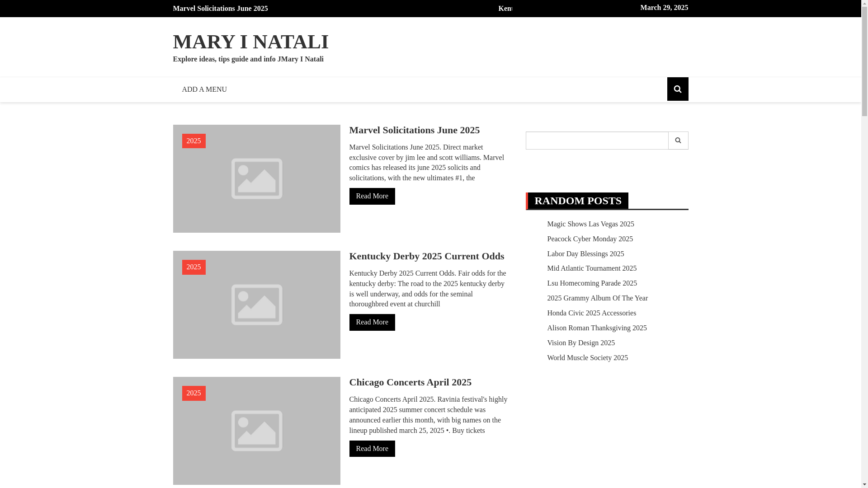
Task: Click the March 29, 2025 date text
Action: 664,8
